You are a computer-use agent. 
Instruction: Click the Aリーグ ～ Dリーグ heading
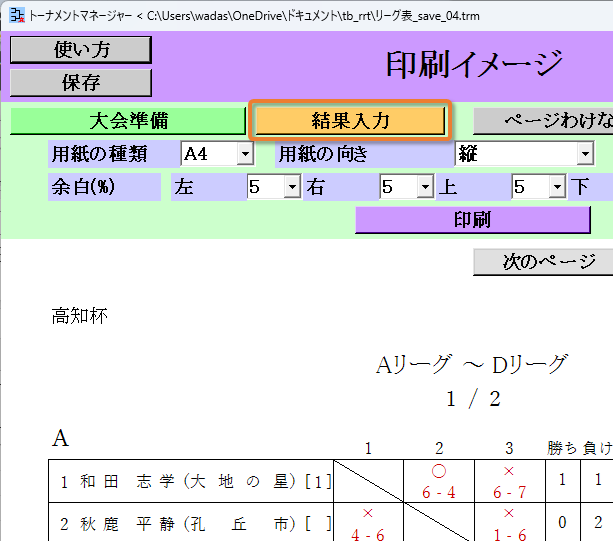coord(471,365)
